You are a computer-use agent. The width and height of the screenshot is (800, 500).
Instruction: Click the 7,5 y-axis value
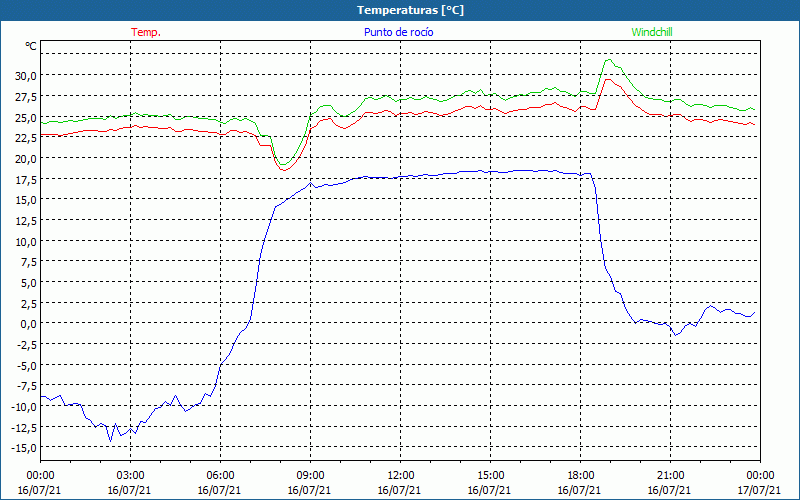click(x=28, y=262)
